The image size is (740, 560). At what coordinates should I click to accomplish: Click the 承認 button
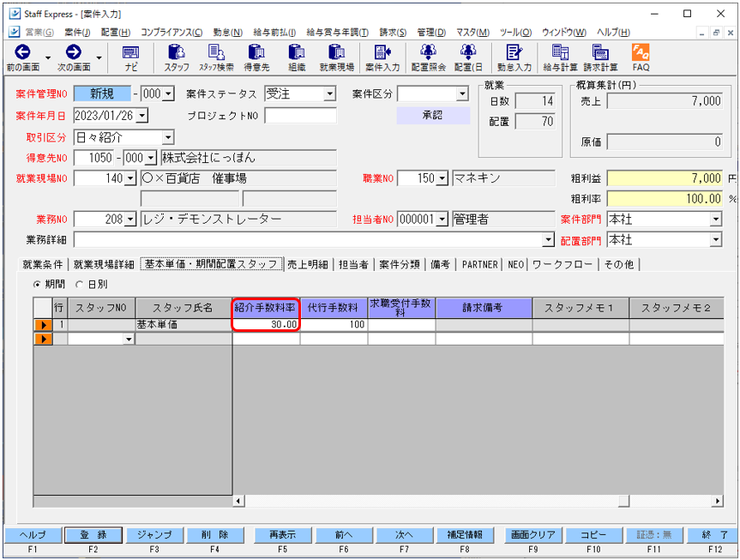pos(433,116)
